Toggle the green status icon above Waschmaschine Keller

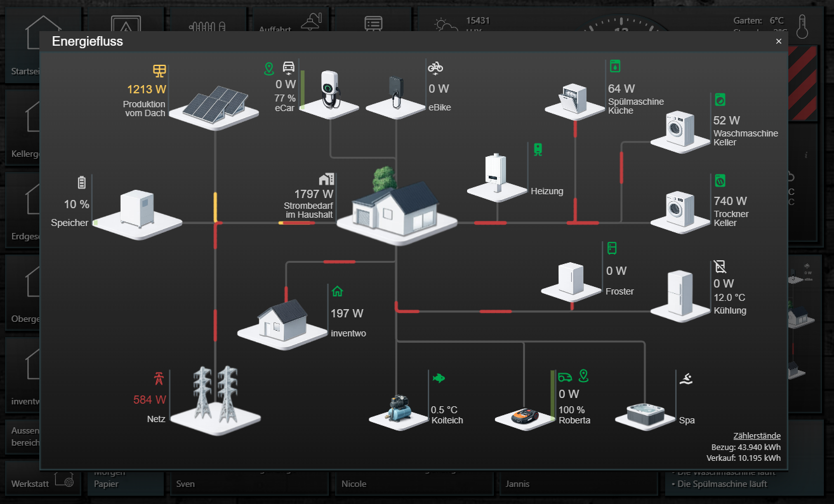point(720,99)
